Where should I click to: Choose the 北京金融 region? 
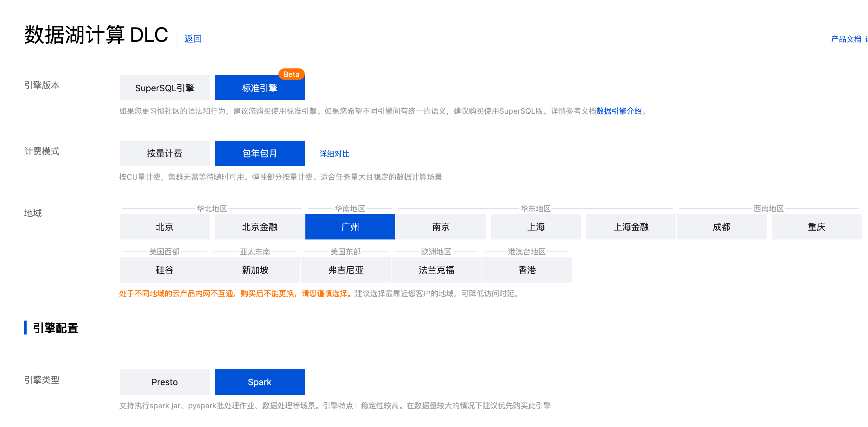pyautogui.click(x=259, y=227)
